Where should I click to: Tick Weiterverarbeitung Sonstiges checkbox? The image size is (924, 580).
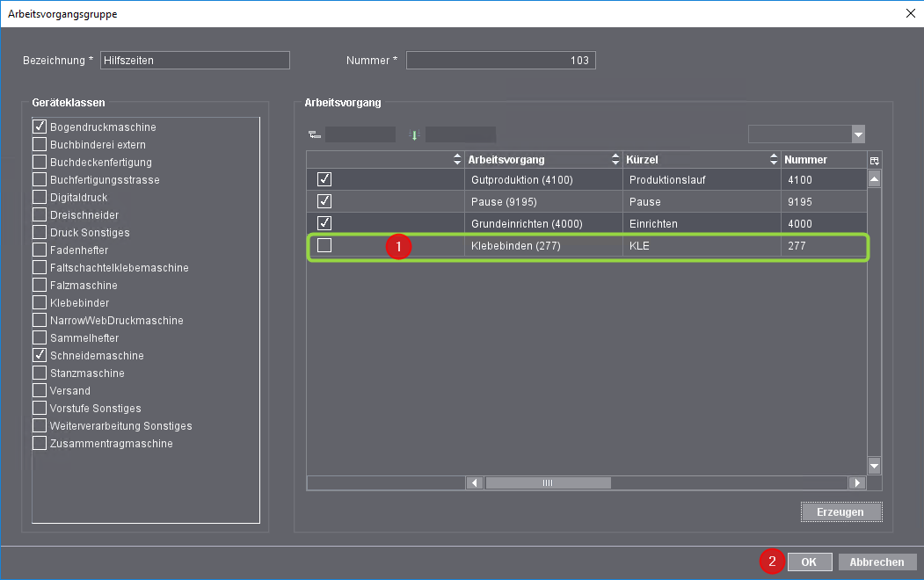point(40,425)
